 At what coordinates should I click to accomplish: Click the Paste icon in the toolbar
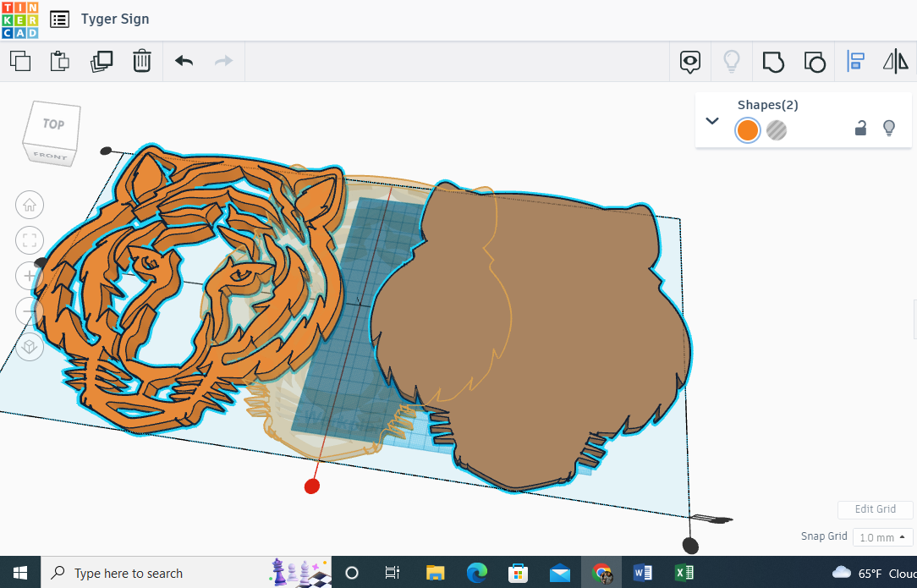point(59,61)
